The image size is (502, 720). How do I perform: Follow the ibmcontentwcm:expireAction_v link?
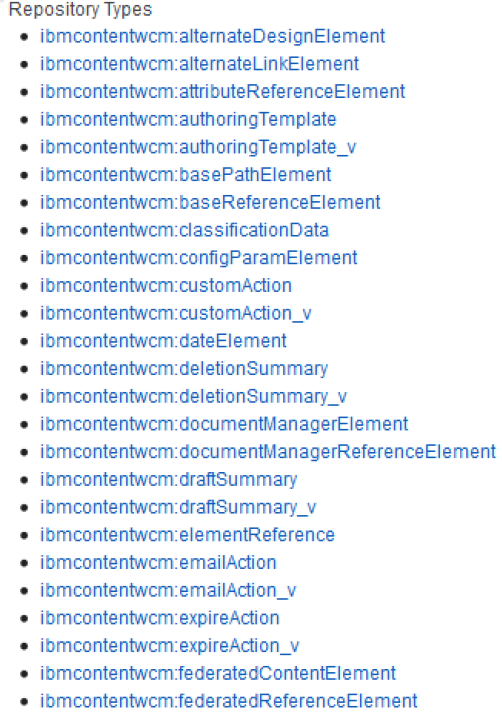(x=169, y=646)
